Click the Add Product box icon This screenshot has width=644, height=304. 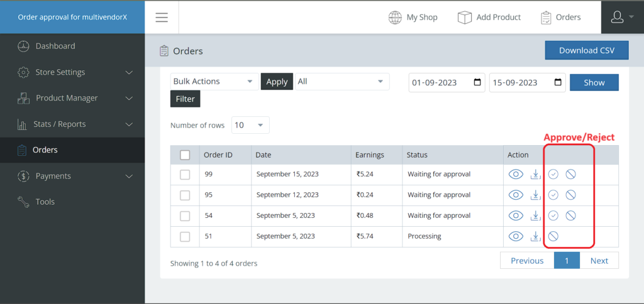point(465,18)
